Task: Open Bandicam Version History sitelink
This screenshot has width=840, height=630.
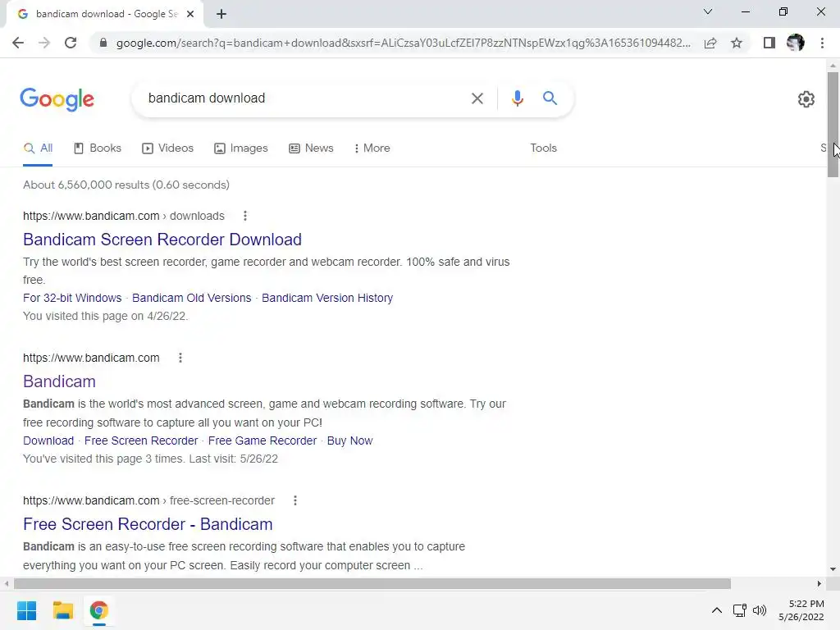Action: [327, 298]
